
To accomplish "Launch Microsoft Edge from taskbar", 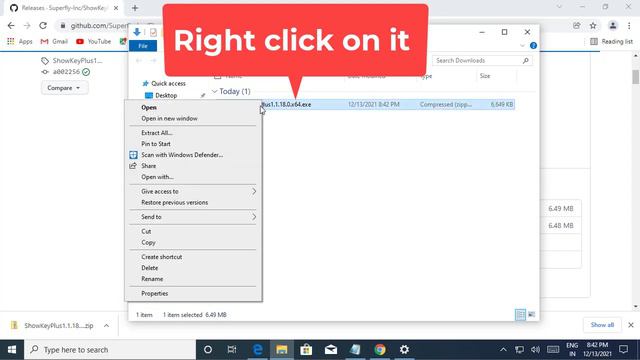I will 257,349.
